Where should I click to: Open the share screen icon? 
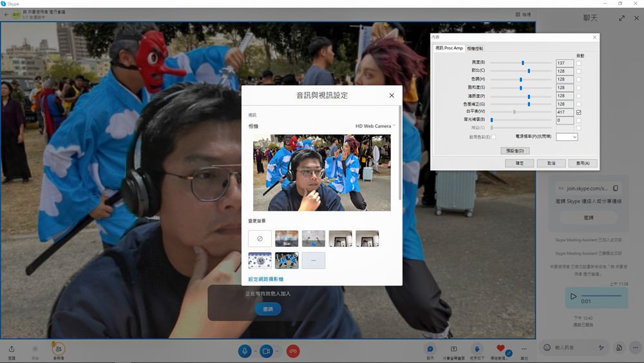[x=453, y=349]
